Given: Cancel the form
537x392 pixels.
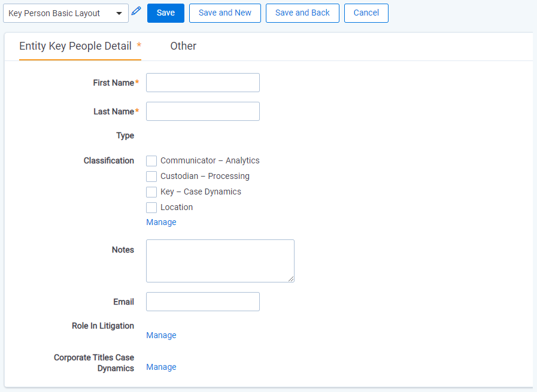Looking at the screenshot, I should [366, 13].
